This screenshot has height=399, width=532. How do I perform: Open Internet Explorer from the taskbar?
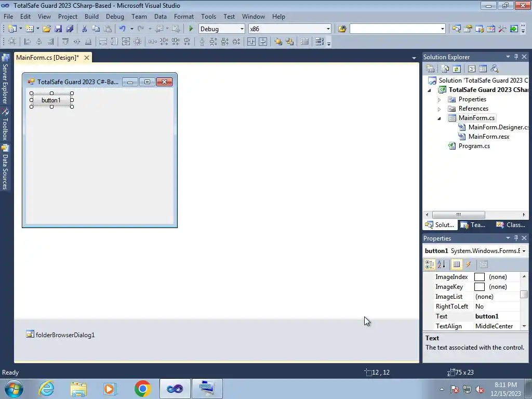pyautogui.click(x=46, y=389)
